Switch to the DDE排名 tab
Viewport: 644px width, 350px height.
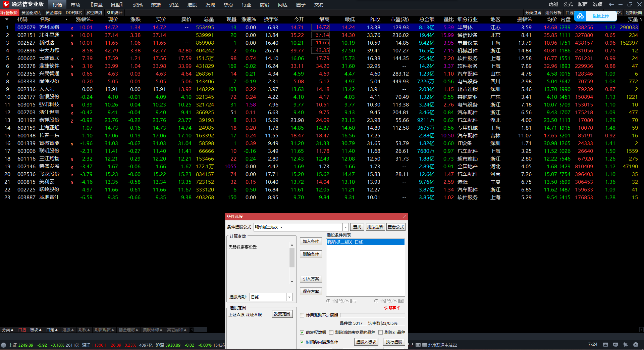pos(74,13)
